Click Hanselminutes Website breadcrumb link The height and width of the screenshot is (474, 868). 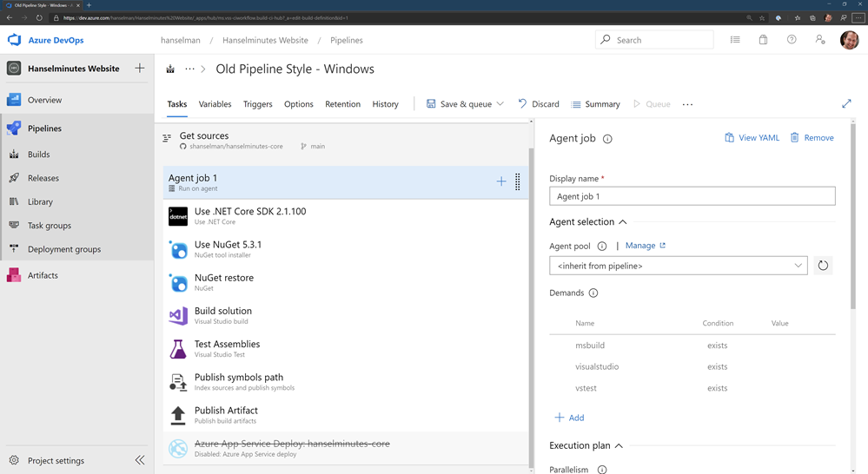click(265, 41)
